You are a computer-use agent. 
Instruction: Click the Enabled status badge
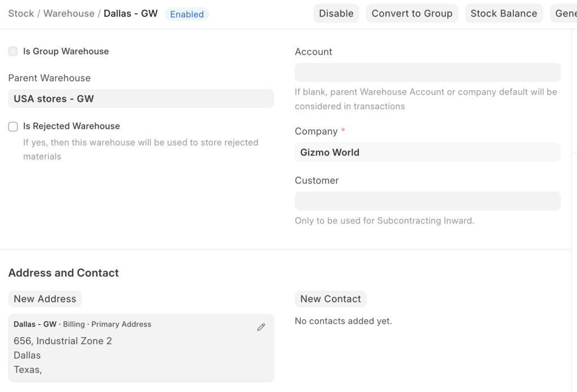point(187,14)
